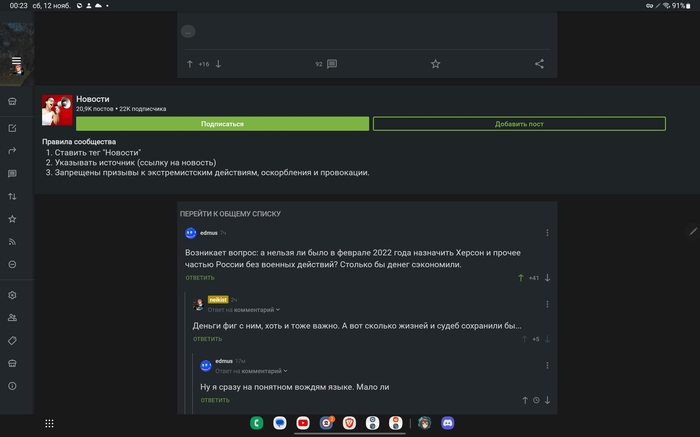Open the app drawer grid in taskbar
Image resolution: width=700 pixels, height=437 pixels.
pyautogui.click(x=49, y=423)
